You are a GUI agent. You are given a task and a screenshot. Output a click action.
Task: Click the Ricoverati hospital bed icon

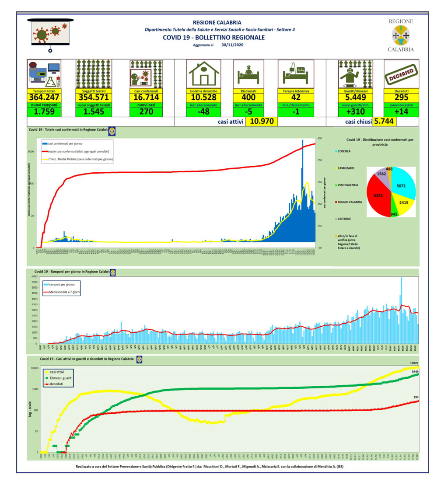(248, 74)
